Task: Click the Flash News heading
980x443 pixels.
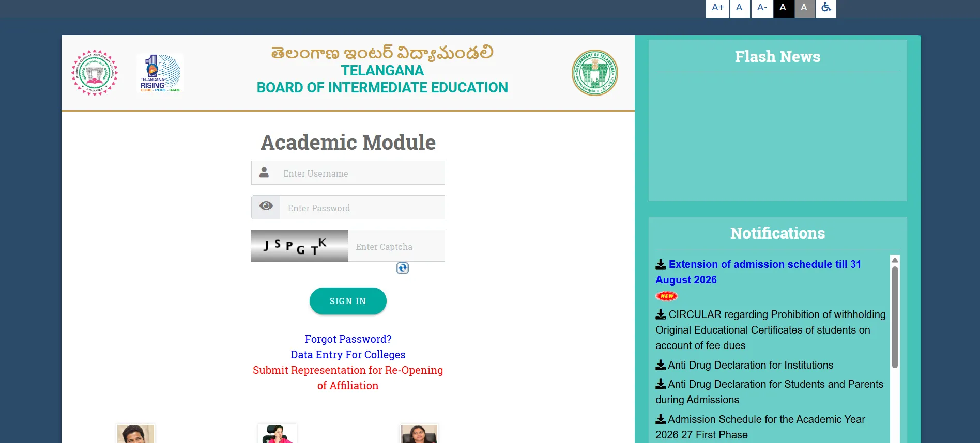Action: click(x=777, y=56)
